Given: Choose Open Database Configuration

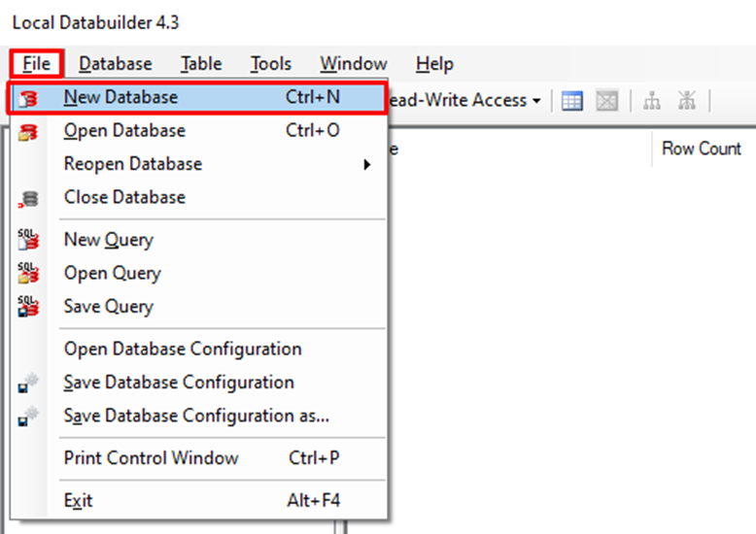Looking at the screenshot, I should [x=183, y=349].
